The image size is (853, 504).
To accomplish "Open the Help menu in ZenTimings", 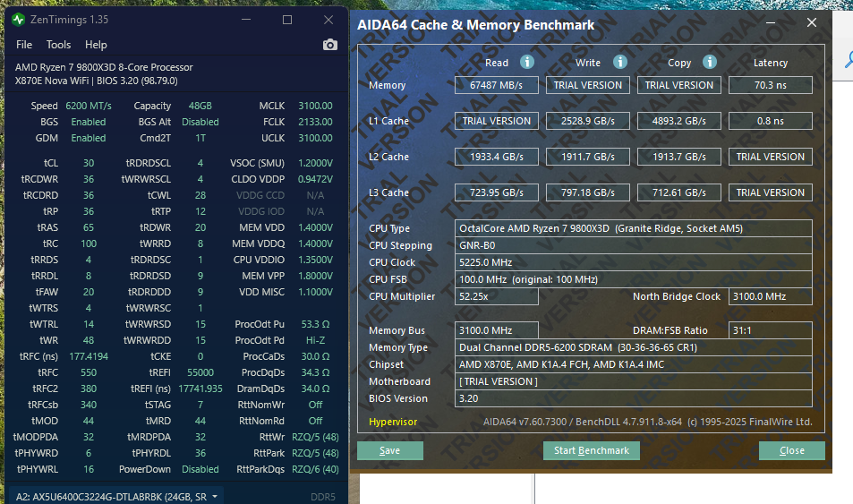I will pyautogui.click(x=96, y=45).
